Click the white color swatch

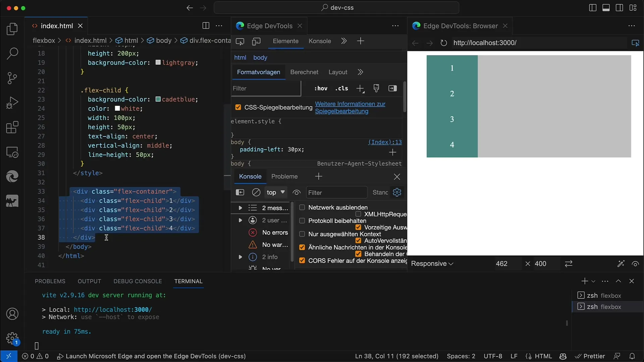[x=117, y=109]
